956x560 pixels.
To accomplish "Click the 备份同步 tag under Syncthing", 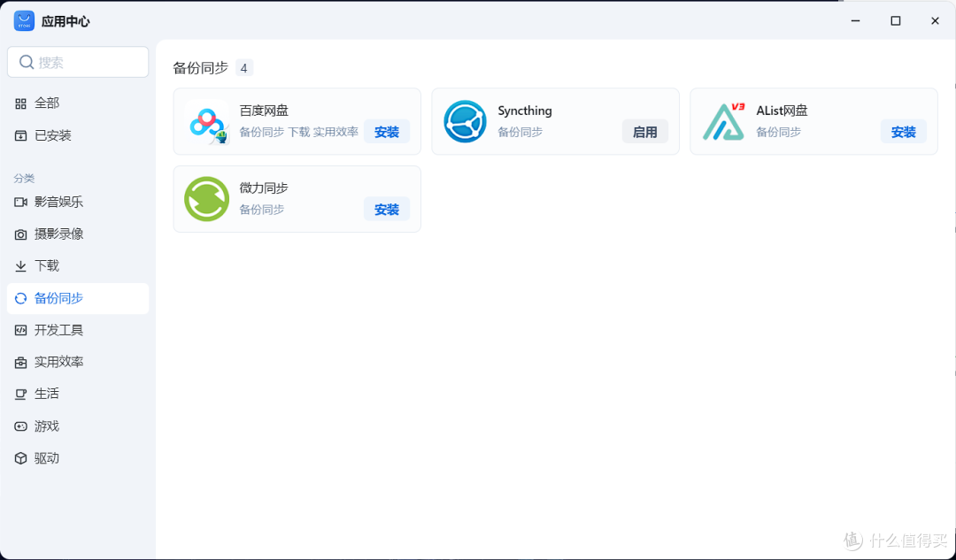I will coord(520,132).
